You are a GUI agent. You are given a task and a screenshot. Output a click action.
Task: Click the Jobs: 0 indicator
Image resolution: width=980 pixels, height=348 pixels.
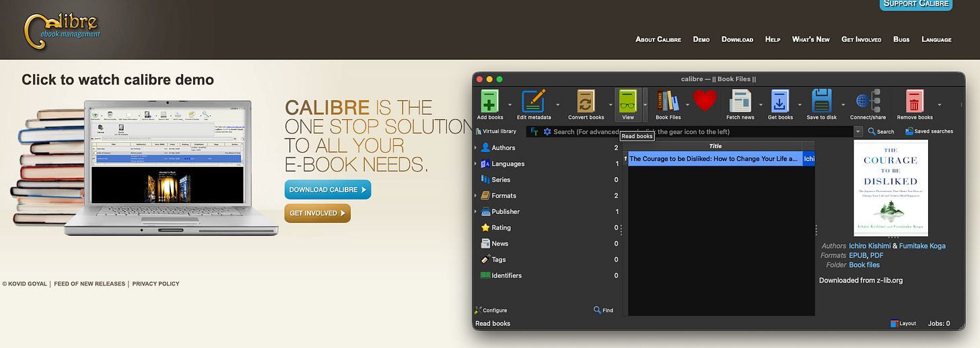click(939, 323)
